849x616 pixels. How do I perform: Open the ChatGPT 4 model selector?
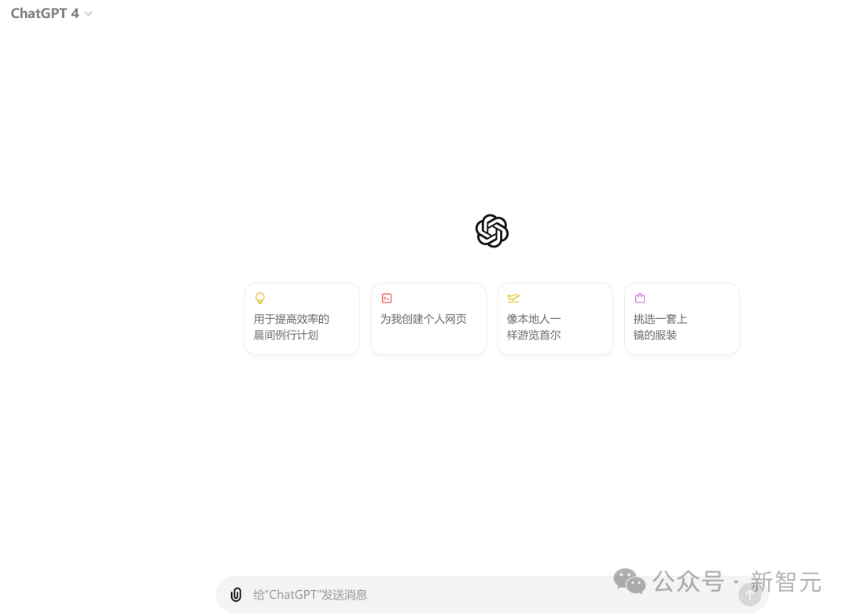tap(51, 13)
